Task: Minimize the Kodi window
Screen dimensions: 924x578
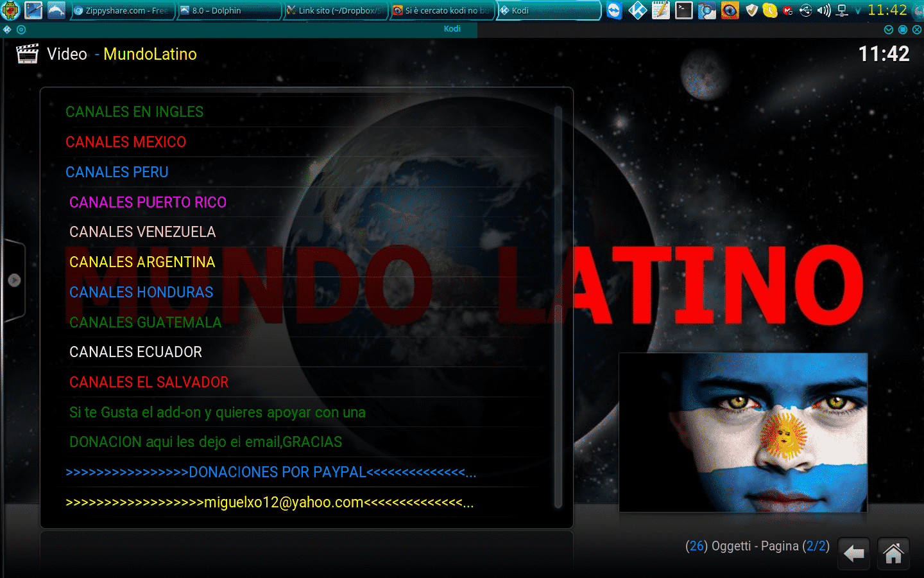Action: click(889, 30)
